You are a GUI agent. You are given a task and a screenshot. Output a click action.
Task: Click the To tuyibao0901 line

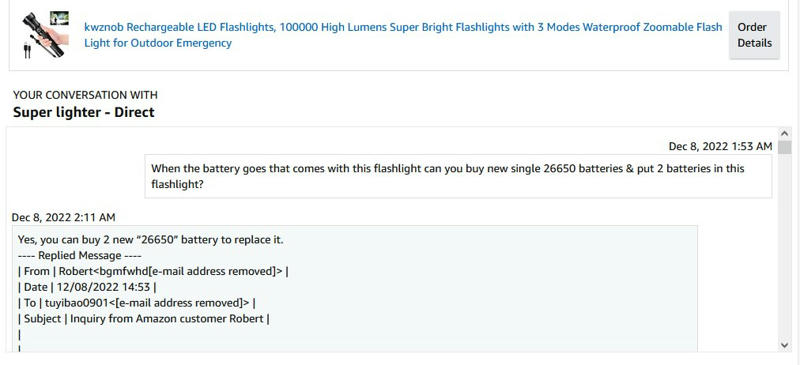point(137,303)
